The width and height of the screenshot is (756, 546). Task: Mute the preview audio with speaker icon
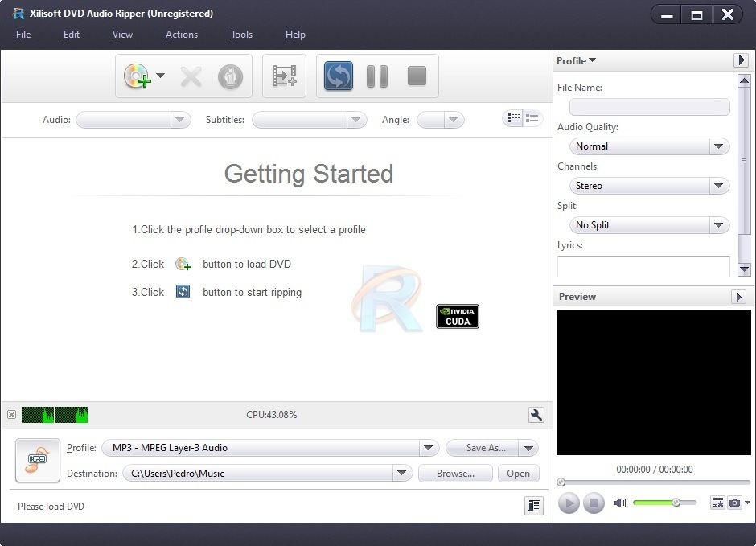click(x=619, y=503)
